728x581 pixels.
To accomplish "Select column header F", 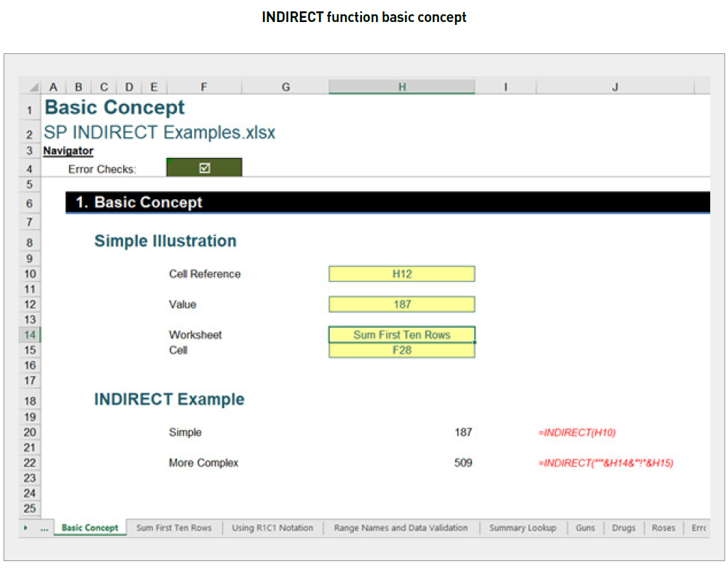I will 203,86.
